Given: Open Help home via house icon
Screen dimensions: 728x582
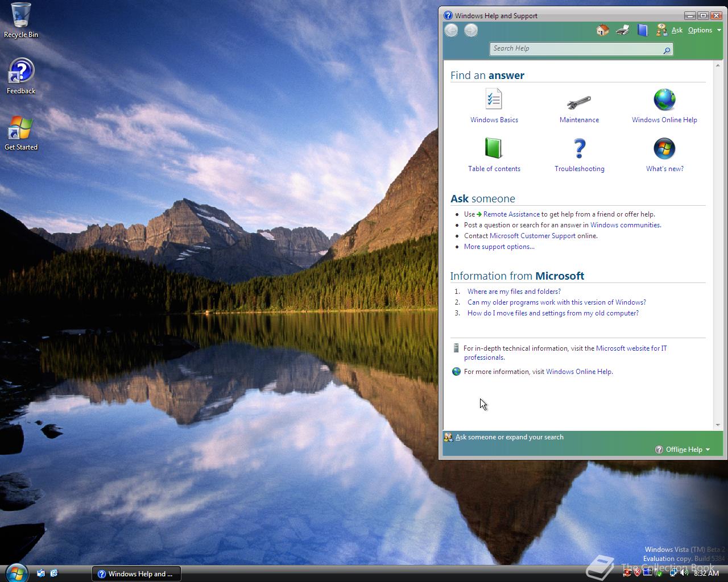Looking at the screenshot, I should [x=602, y=30].
